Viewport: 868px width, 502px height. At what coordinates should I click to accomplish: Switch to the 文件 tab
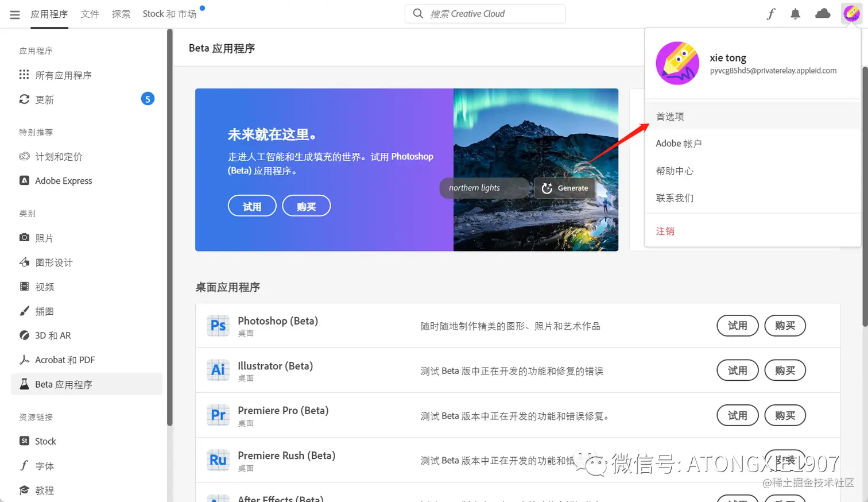(x=90, y=14)
